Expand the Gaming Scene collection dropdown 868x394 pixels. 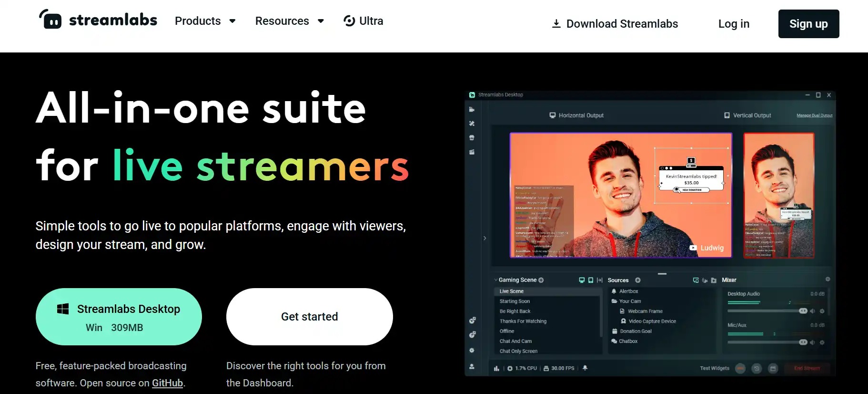coord(496,280)
